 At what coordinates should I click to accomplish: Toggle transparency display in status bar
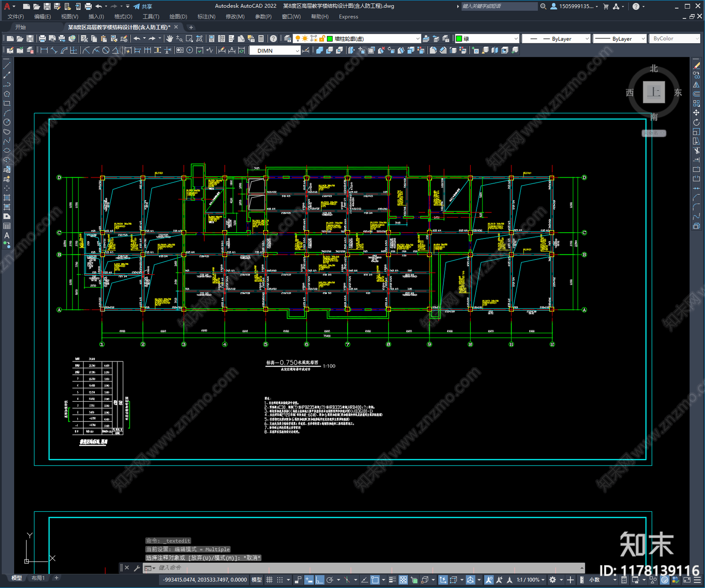(x=403, y=580)
